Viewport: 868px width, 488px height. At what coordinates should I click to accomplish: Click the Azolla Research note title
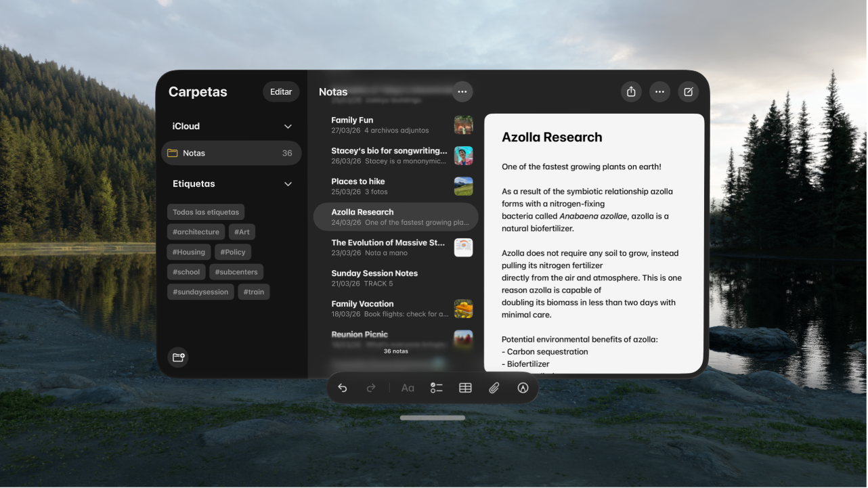[552, 137]
